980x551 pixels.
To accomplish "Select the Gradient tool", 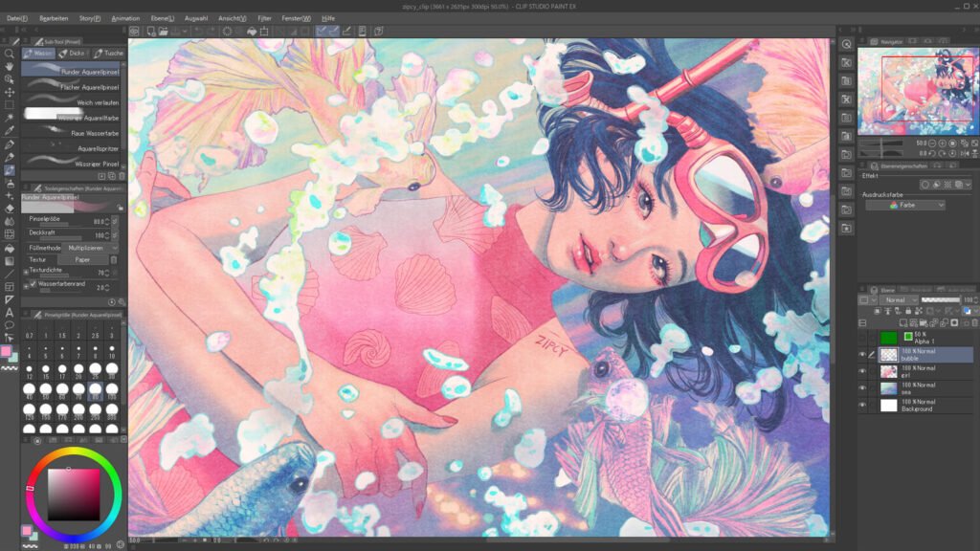I will point(10,261).
